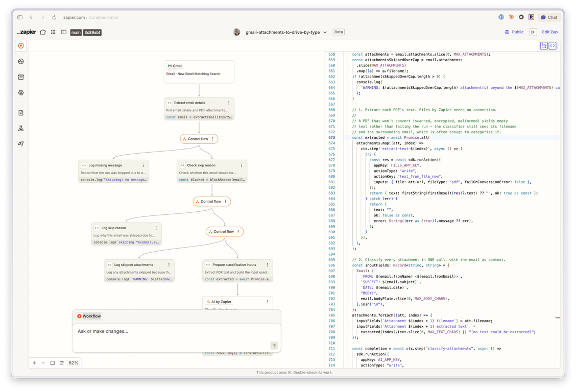Open the third Control flow node menu beside Log skip reason
The width and height of the screenshot is (576, 392).
coord(238,232)
